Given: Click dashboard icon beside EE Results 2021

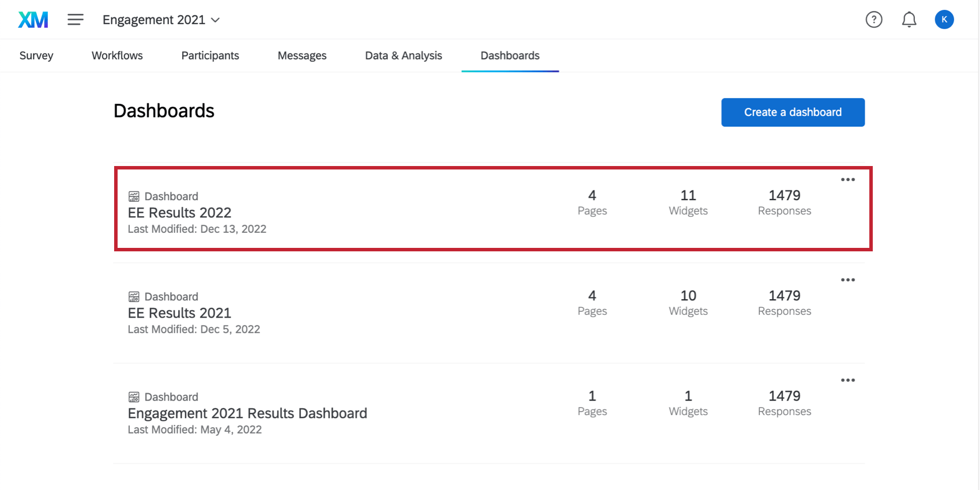Looking at the screenshot, I should click(134, 297).
